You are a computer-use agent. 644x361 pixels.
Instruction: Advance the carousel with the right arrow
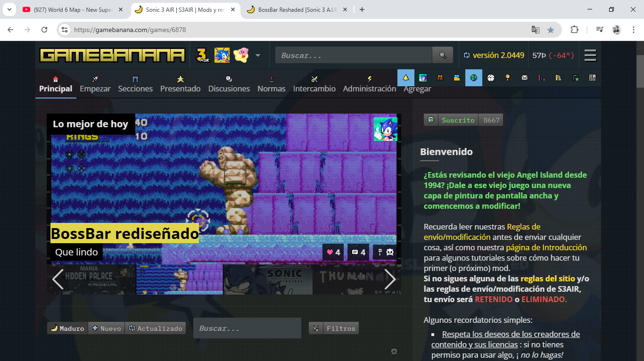390,279
